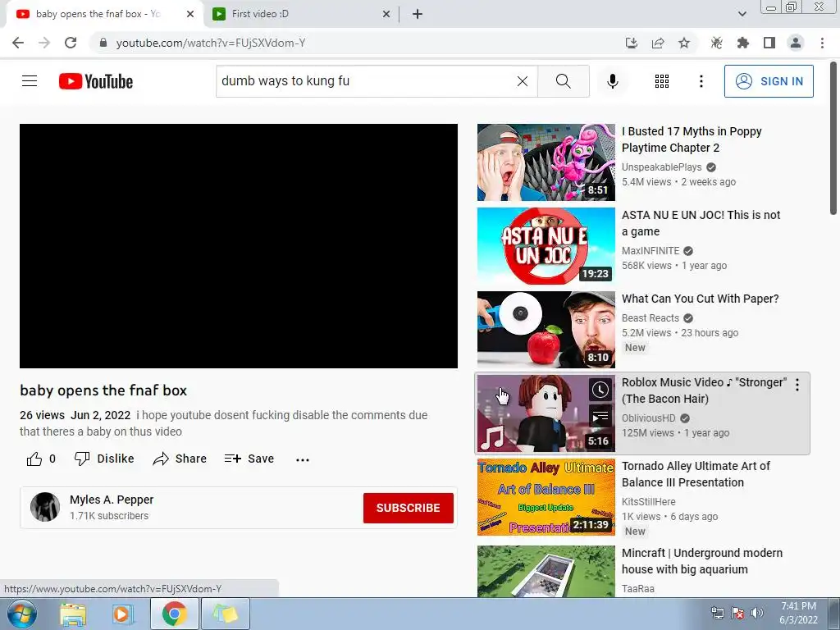
Task: Open more actions ellipsis below video
Action: tap(303, 459)
